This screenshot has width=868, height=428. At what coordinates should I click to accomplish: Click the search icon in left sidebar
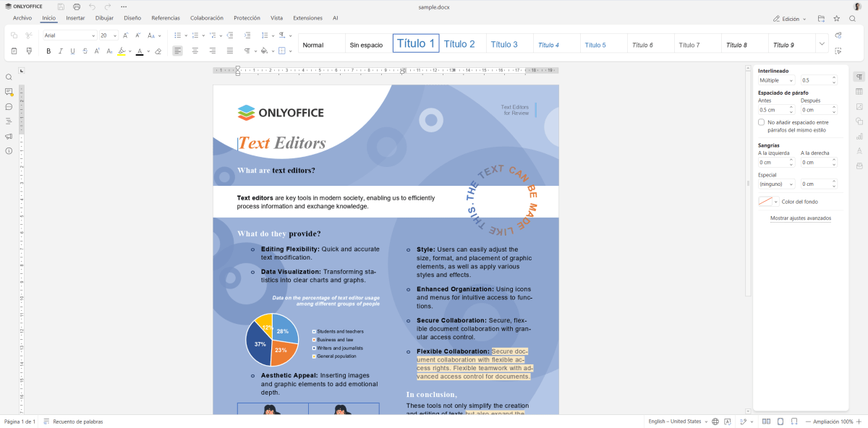coord(9,77)
